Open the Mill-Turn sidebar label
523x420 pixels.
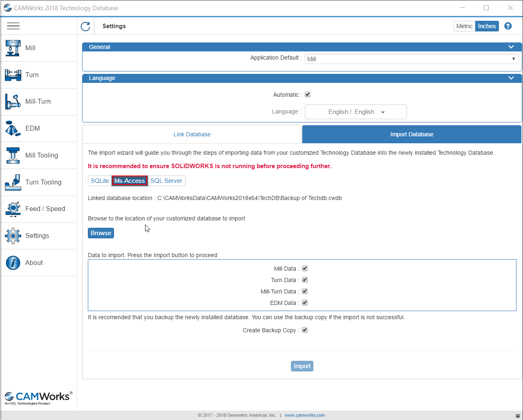(x=38, y=102)
